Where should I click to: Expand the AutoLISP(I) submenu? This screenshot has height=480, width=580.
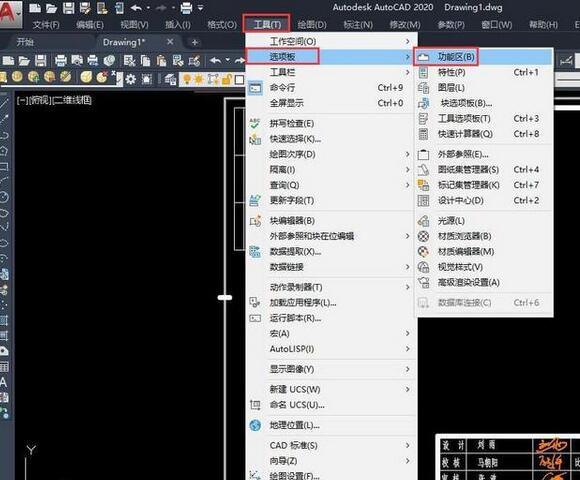331,349
